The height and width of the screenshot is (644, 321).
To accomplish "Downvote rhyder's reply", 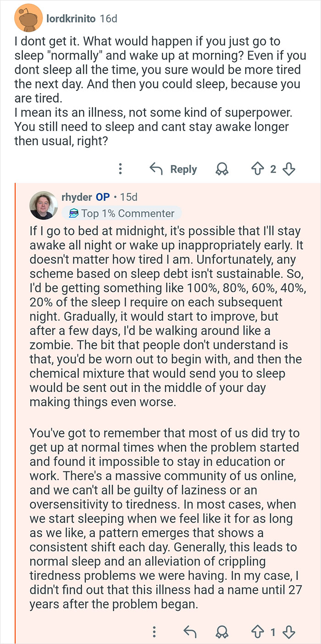I will point(288,631).
